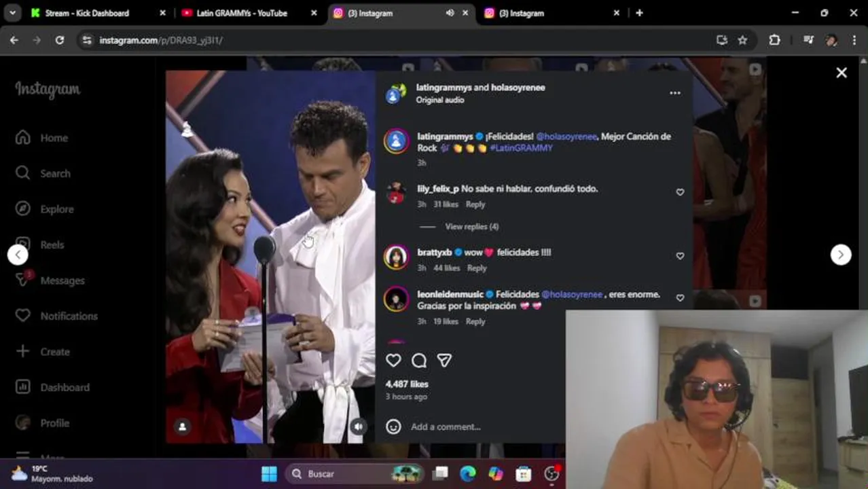
Task: Open @holasoyrenee mention in caption
Action: [x=566, y=137]
